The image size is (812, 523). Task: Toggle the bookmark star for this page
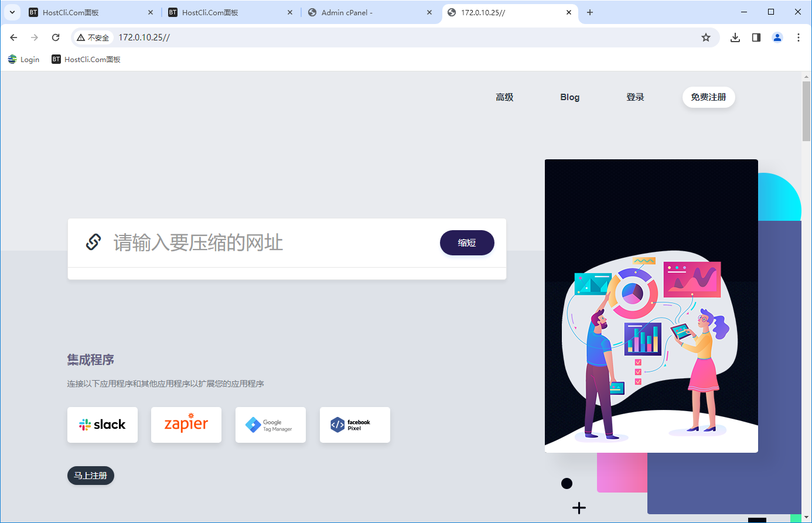[706, 37]
